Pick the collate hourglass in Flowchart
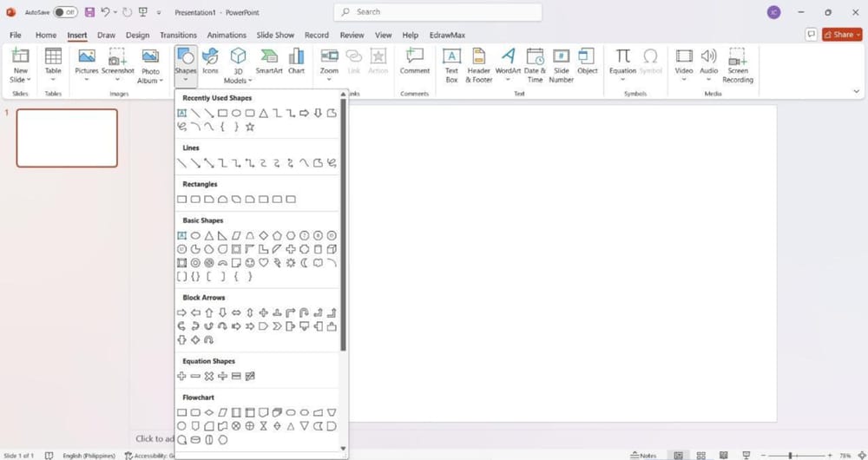This screenshot has width=868, height=460. point(264,426)
